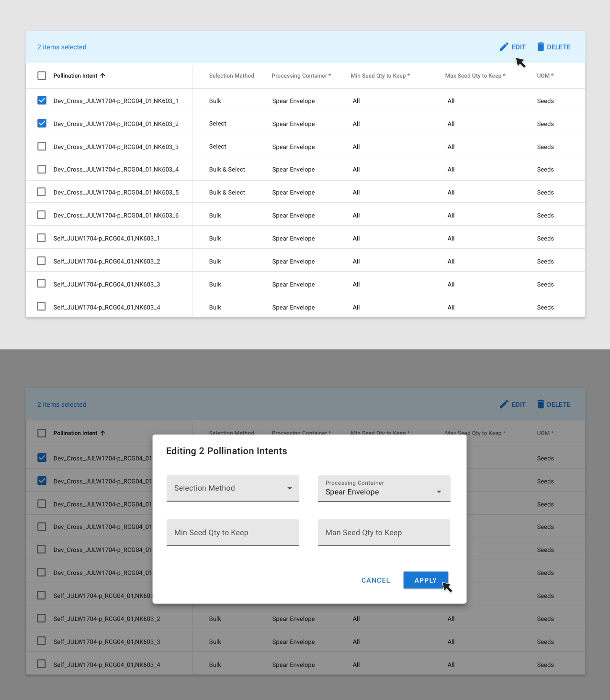Screen dimensions: 610x700
Task: Click '2 items selected' text in dimmed table
Action: point(62,404)
